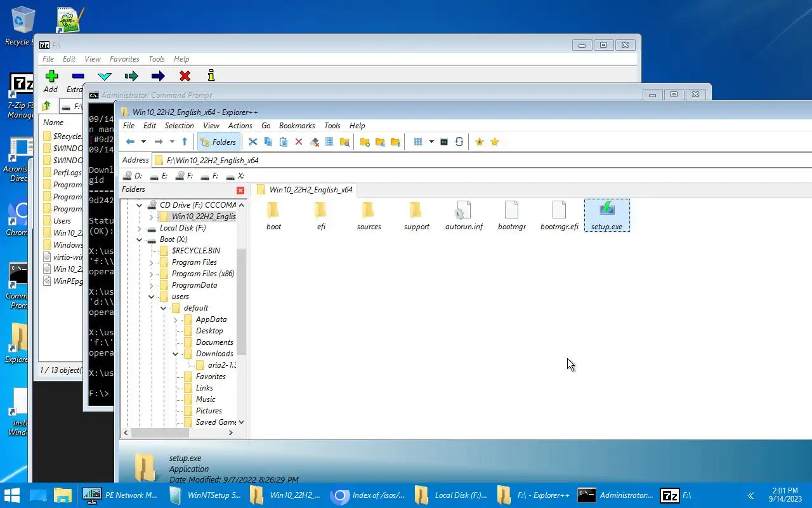The height and width of the screenshot is (508, 812).
Task: Refresh the folder view
Action: [x=459, y=142]
